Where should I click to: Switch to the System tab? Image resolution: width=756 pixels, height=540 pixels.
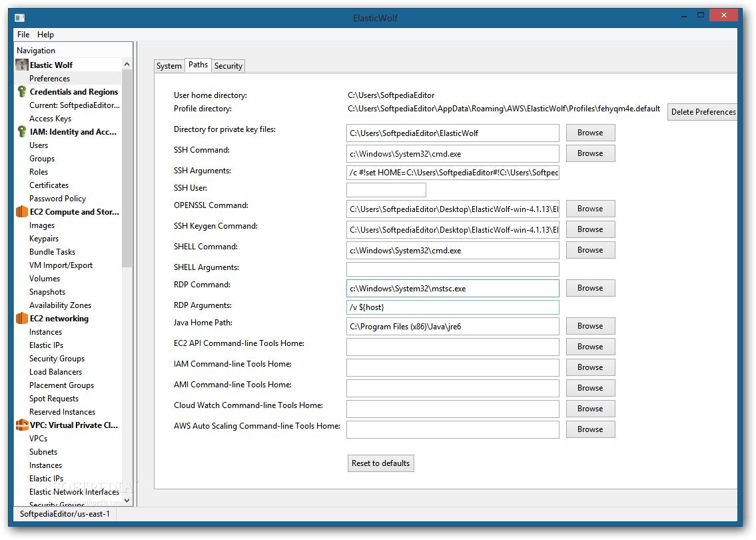[169, 66]
